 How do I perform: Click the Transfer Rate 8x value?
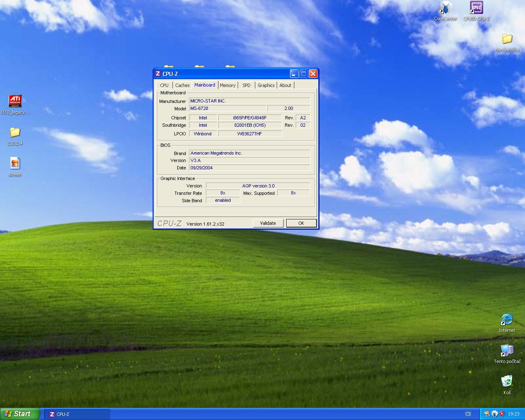click(x=223, y=193)
